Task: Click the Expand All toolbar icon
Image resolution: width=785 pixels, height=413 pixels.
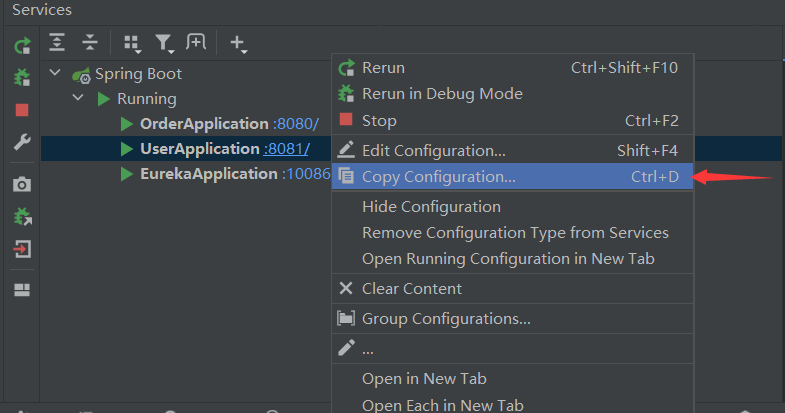Action: (x=58, y=42)
